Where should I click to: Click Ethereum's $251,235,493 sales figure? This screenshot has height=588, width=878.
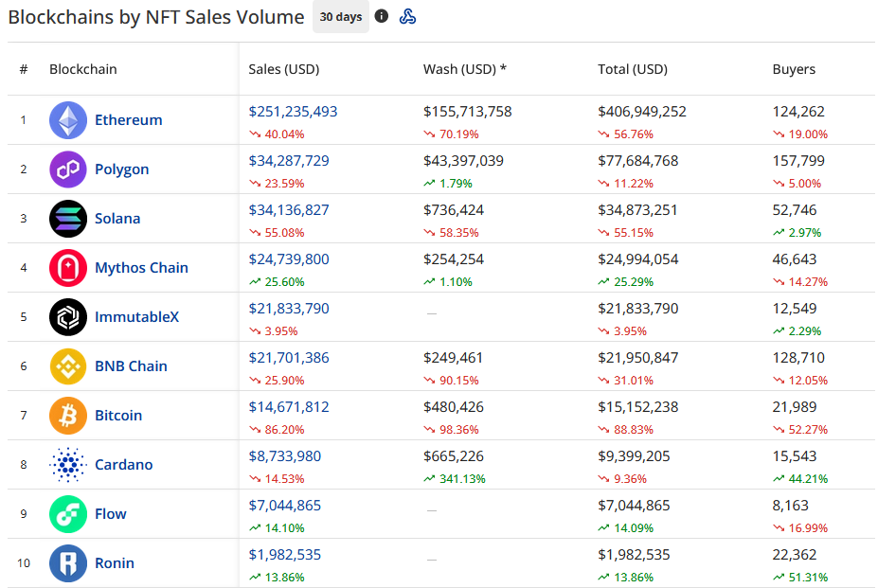[293, 112]
